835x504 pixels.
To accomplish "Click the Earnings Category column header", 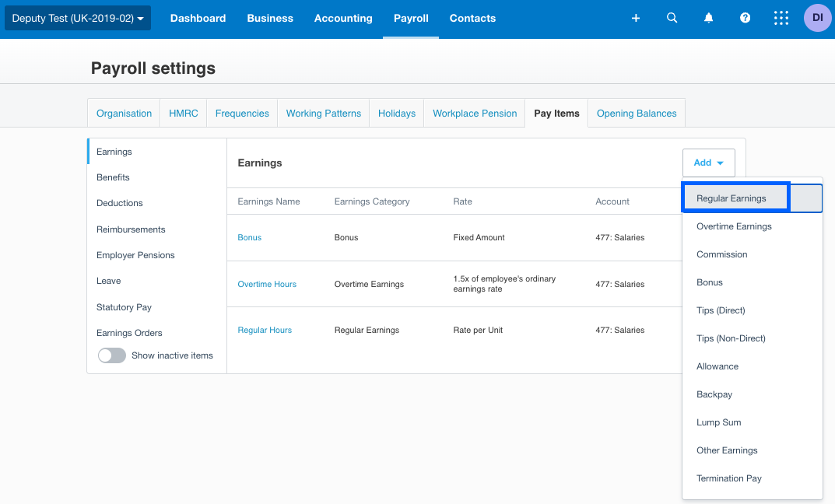I will [372, 201].
